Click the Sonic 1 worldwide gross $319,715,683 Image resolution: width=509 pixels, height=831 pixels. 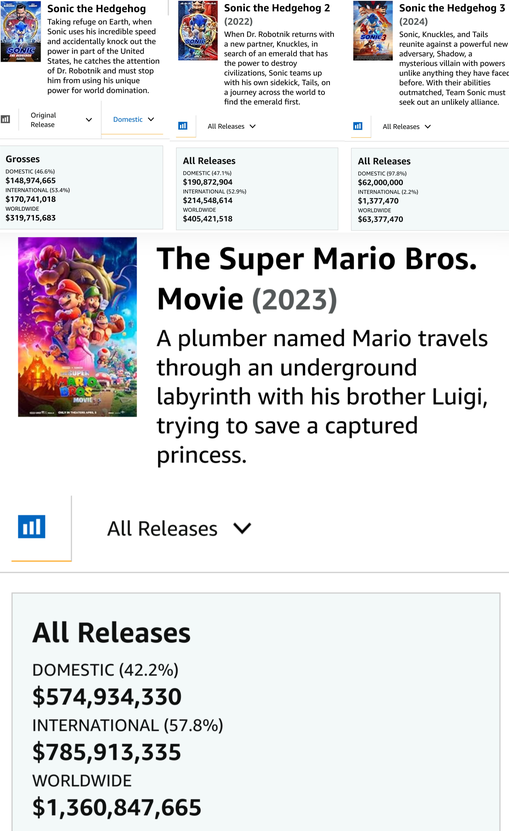click(30, 218)
